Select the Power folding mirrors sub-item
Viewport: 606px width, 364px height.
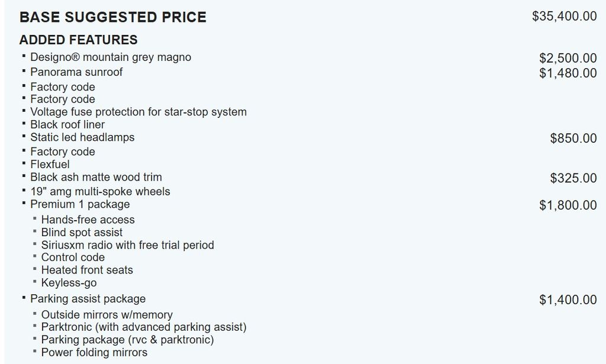coord(94,352)
